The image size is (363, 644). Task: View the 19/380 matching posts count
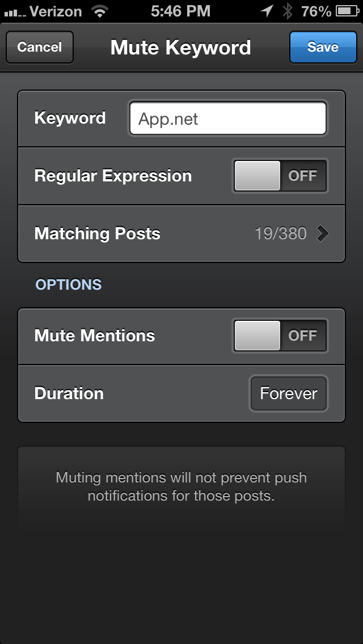coord(281,234)
